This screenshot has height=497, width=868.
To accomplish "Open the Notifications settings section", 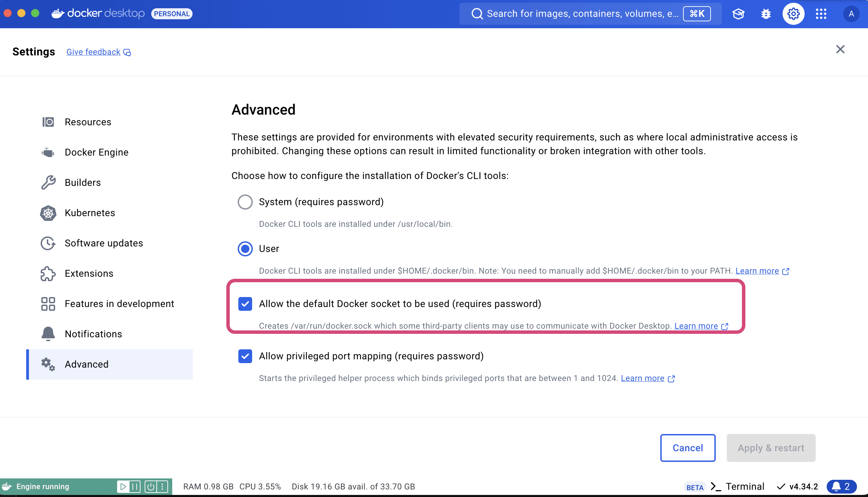I will point(93,334).
